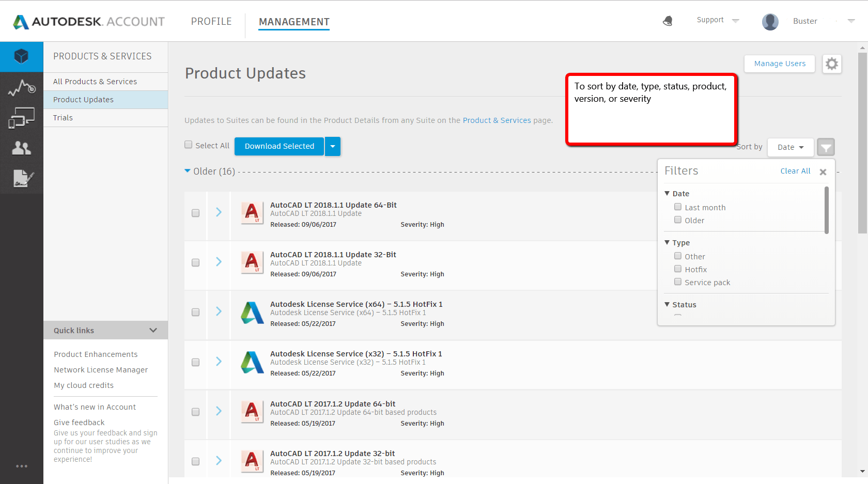Collapse the Type filter section
The width and height of the screenshot is (868, 484).
(667, 242)
